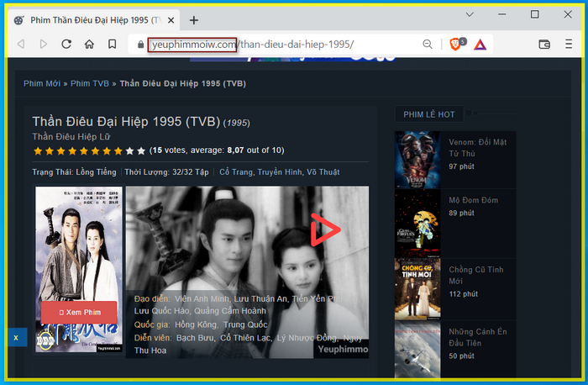Click the Hồng Kông country link

[196, 324]
